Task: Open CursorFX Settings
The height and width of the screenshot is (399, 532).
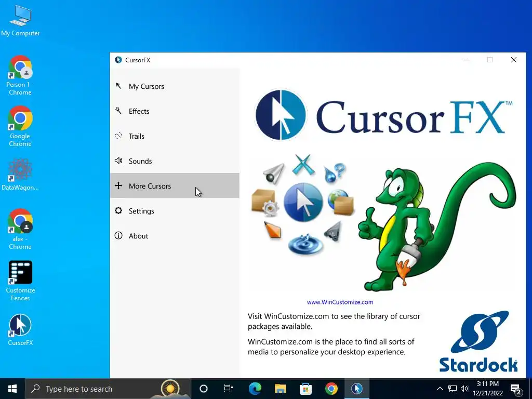Action: [175, 211]
